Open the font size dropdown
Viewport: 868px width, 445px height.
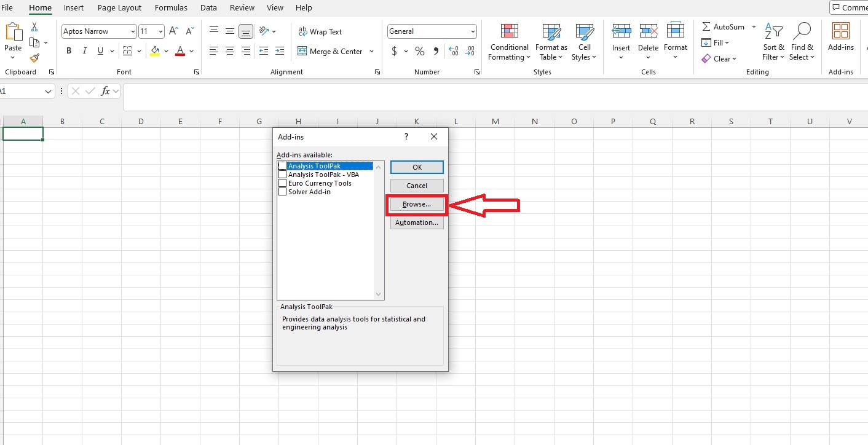160,31
